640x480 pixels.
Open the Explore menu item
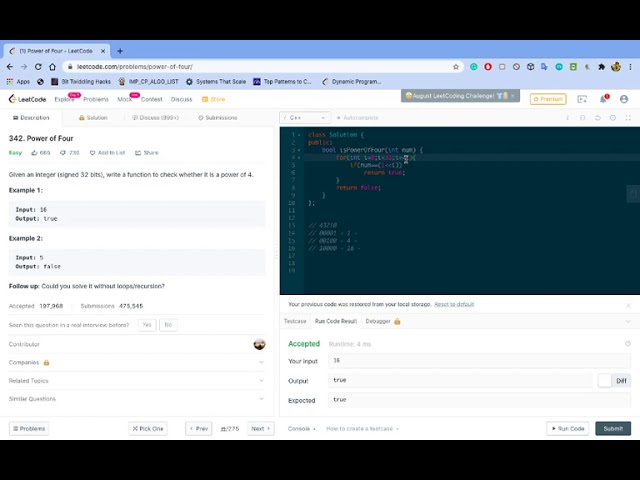click(x=64, y=99)
